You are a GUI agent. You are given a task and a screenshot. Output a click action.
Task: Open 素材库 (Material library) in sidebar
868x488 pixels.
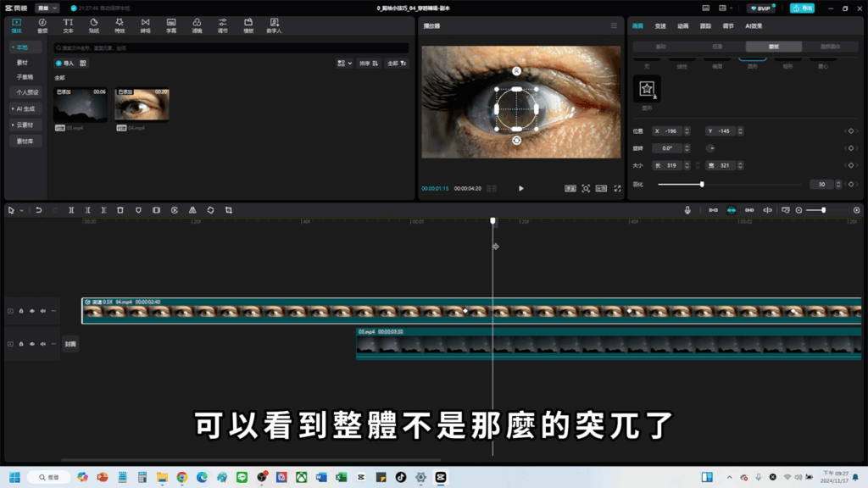(x=25, y=141)
